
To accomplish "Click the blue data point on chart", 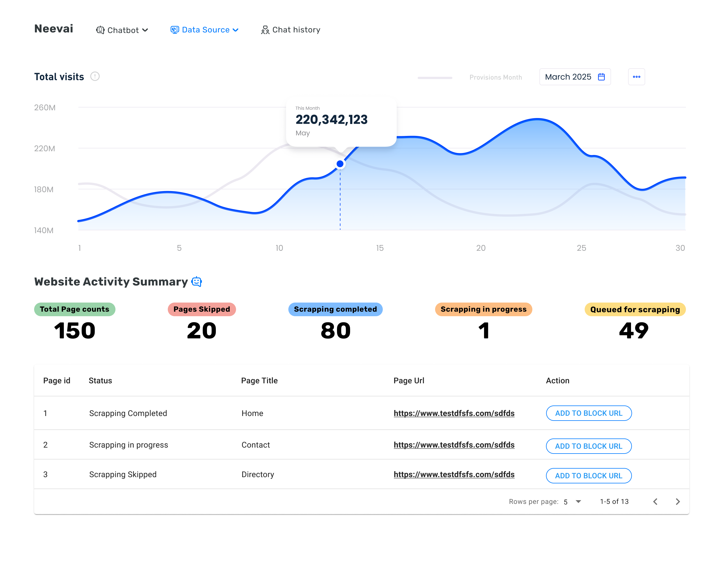I will (340, 164).
